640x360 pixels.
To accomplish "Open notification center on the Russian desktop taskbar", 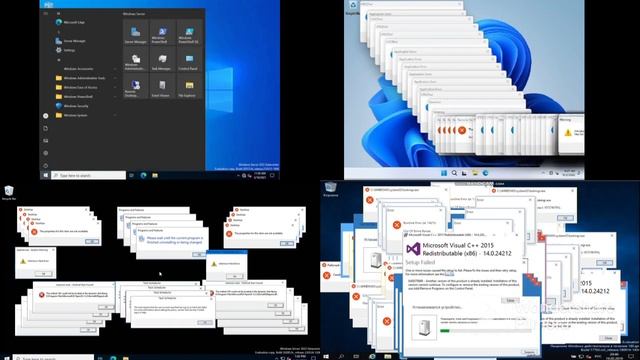I will point(632,356).
